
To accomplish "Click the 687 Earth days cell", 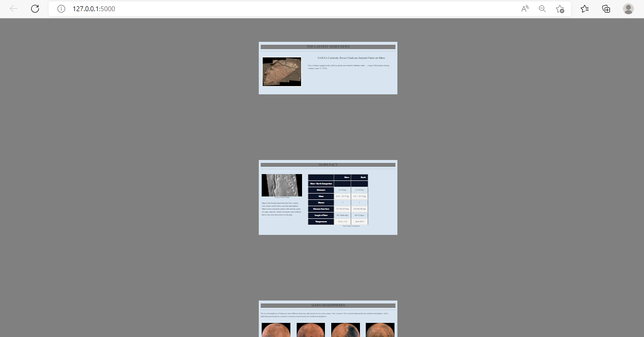I will (x=342, y=215).
